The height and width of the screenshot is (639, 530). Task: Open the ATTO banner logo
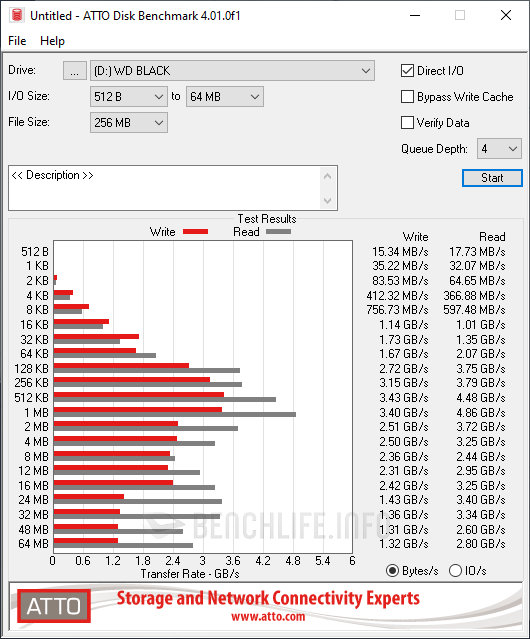[54, 606]
